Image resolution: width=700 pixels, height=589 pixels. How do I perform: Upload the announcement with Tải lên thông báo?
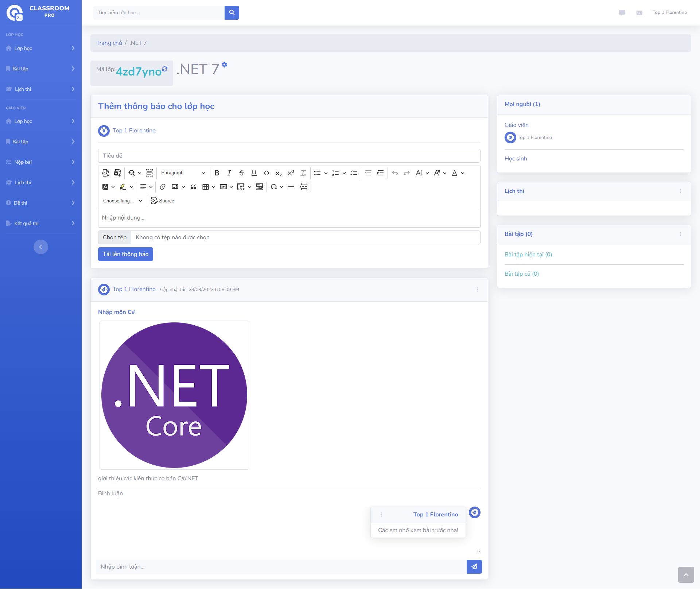[x=125, y=254]
